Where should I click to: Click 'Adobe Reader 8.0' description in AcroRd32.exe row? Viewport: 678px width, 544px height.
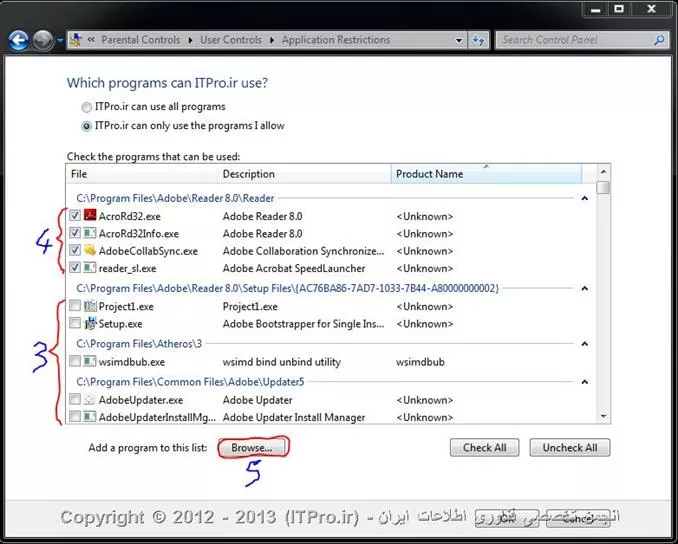click(x=262, y=216)
